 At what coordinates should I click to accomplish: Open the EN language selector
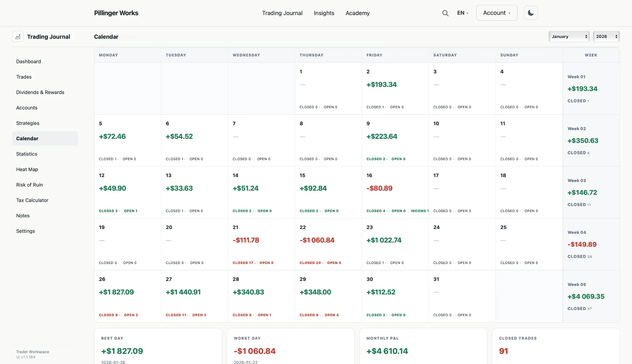coord(463,13)
